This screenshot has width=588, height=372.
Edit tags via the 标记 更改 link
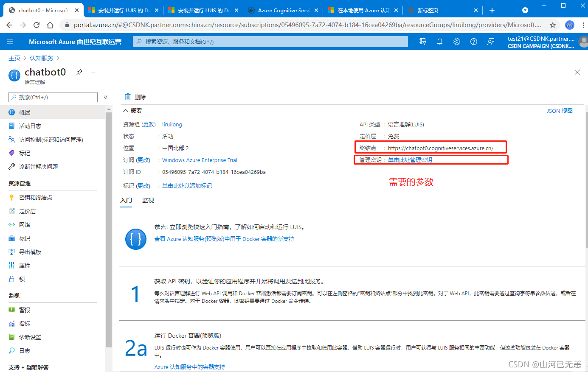click(143, 186)
